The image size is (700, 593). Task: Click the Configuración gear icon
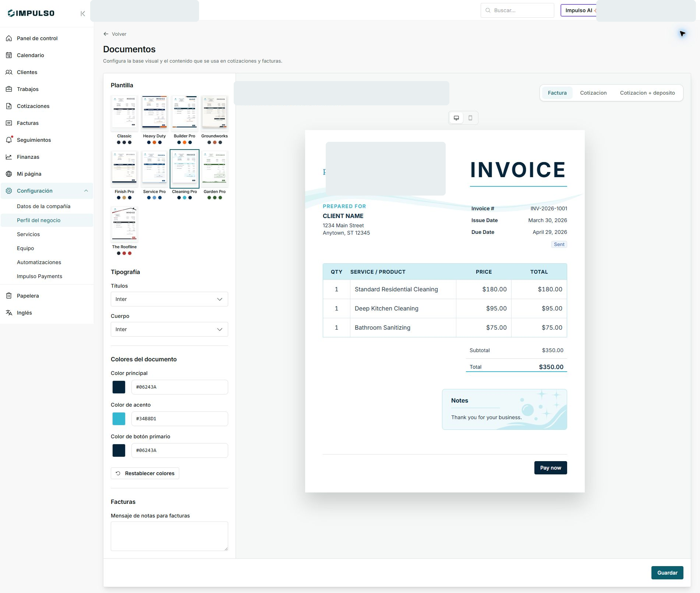[9, 191]
